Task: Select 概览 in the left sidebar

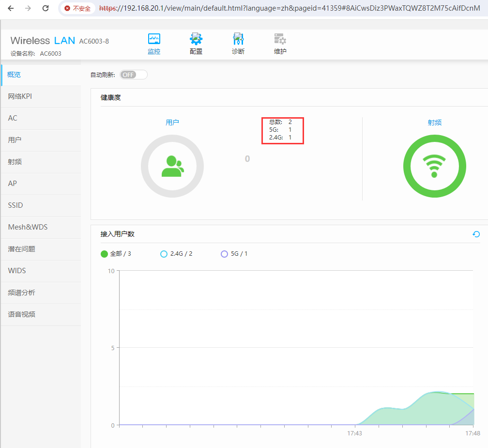Action: pyautogui.click(x=41, y=75)
